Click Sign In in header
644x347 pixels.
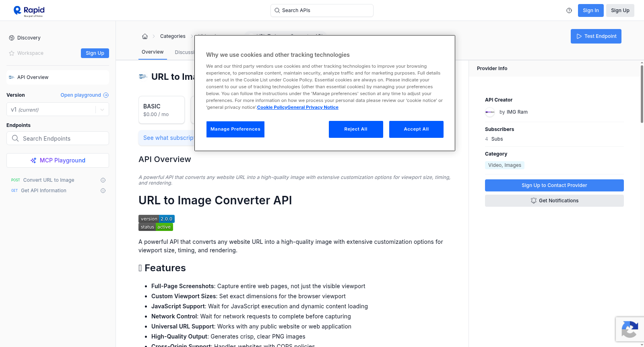click(591, 10)
